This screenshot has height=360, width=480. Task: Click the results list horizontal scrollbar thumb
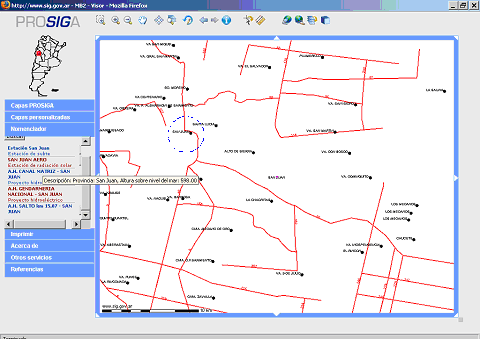coord(40,224)
